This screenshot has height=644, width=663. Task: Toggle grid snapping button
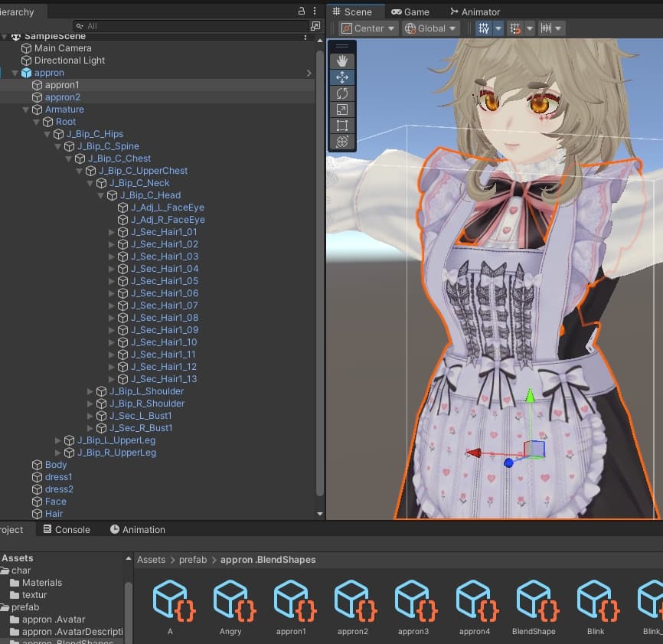[x=515, y=28]
